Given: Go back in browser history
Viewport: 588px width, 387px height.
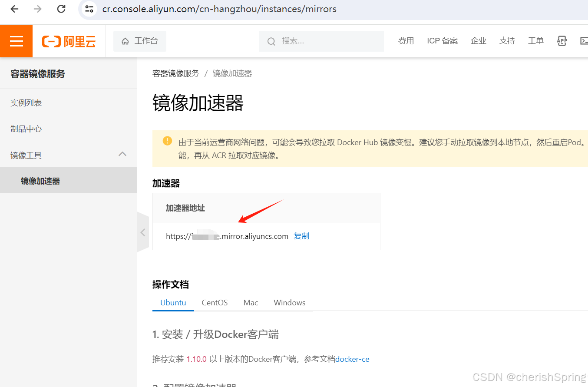Looking at the screenshot, I should click(x=14, y=9).
